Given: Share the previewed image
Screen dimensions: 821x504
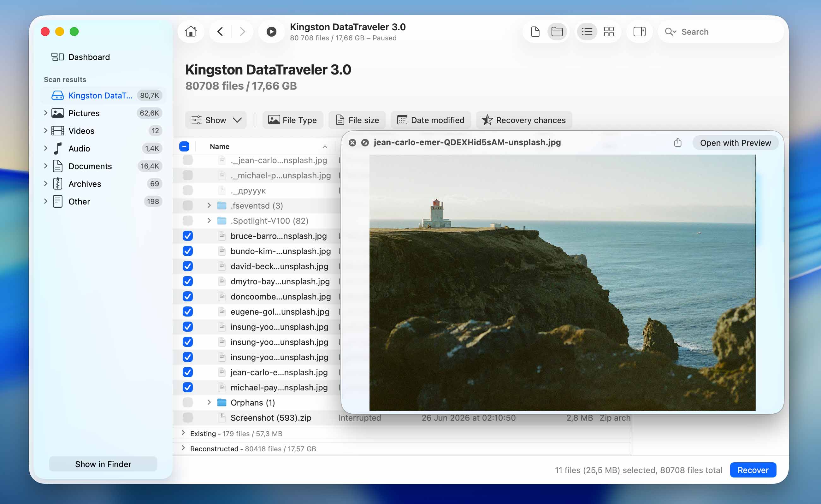Looking at the screenshot, I should [x=677, y=143].
